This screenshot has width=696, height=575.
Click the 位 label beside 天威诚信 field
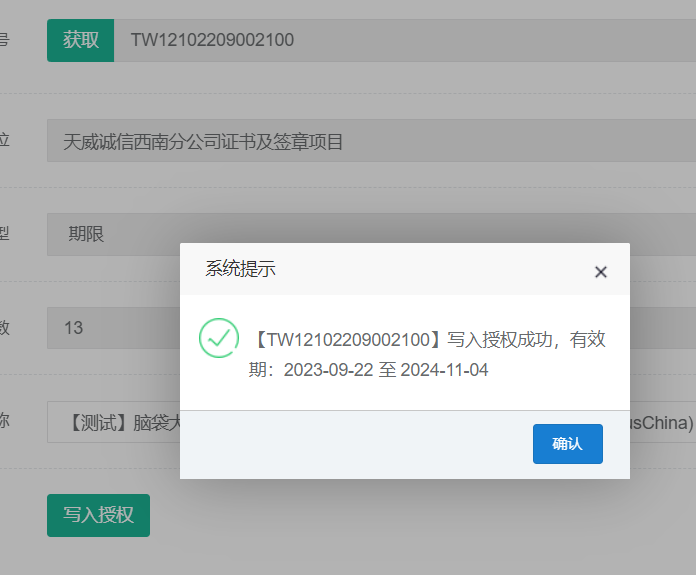(4, 141)
